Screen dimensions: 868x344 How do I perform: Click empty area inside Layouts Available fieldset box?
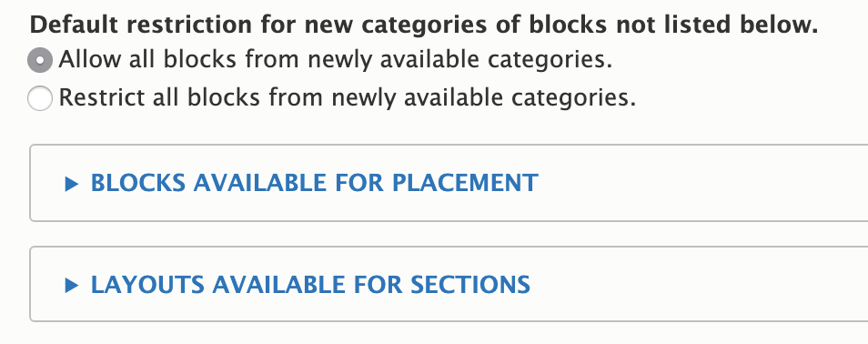[703, 285]
